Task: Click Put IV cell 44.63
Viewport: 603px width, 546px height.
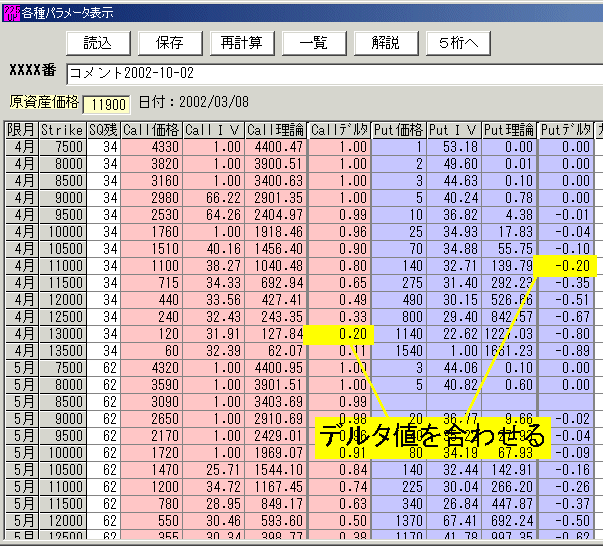Action: tap(454, 181)
